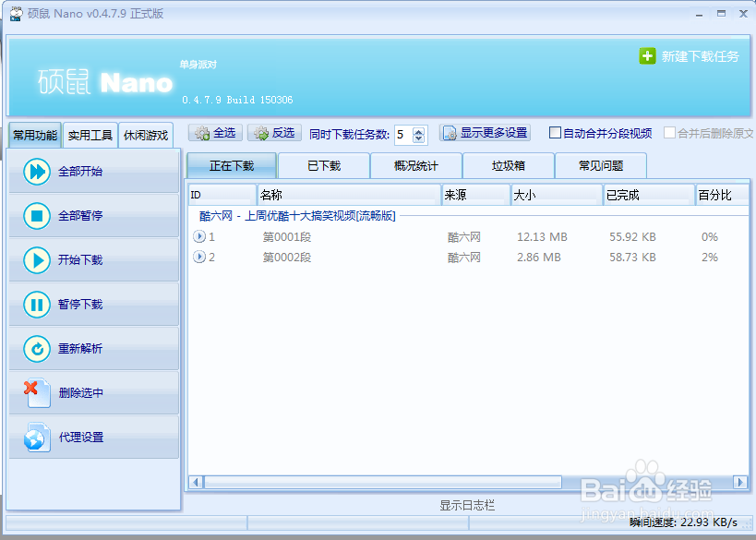Open 已下载 tab
This screenshot has width=756, height=540.
click(x=324, y=166)
